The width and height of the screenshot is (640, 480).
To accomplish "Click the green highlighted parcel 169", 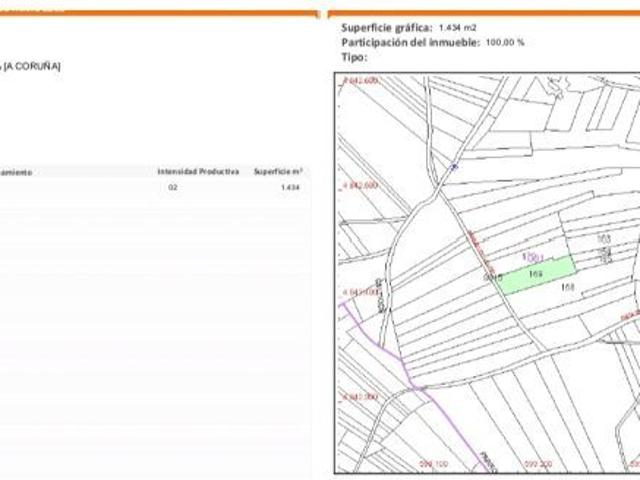I will coord(536,274).
